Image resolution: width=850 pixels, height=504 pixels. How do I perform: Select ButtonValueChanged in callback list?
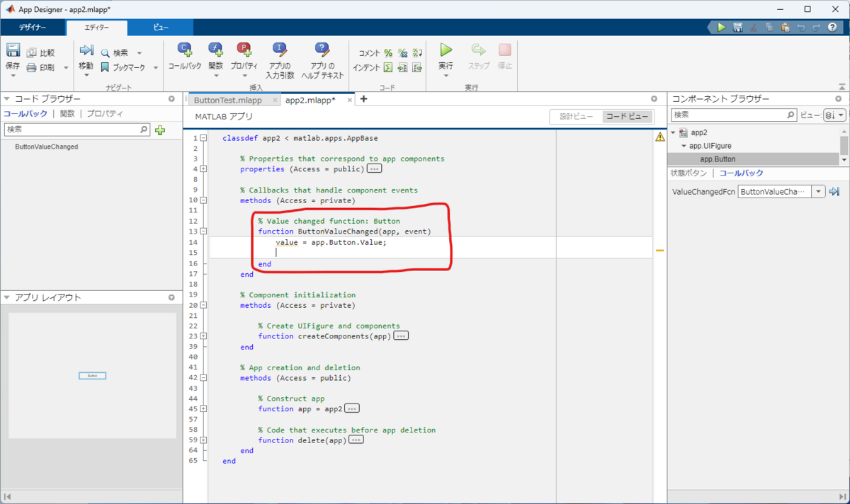[x=46, y=147]
